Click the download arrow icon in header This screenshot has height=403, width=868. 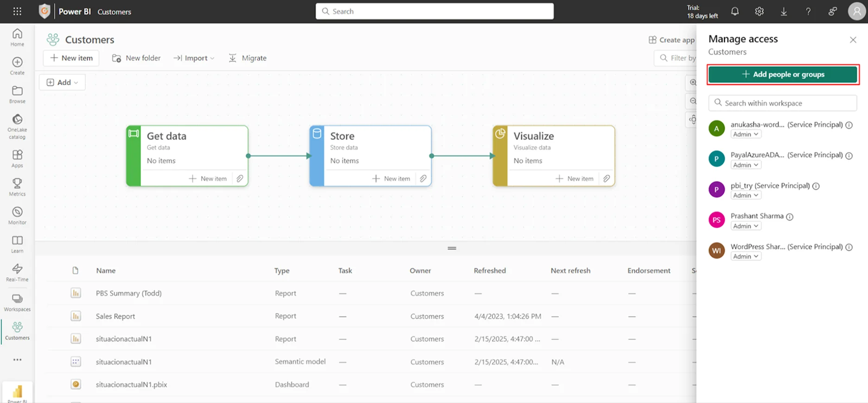tap(784, 12)
